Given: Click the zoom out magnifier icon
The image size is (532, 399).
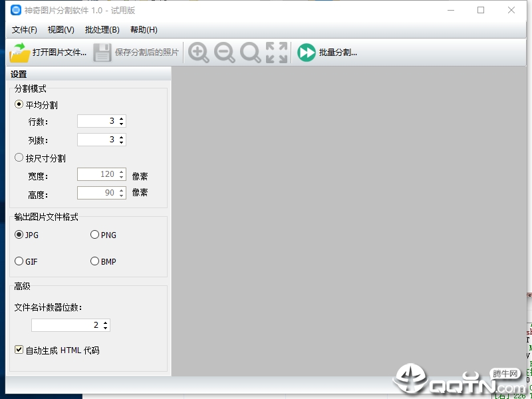Looking at the screenshot, I should 224,53.
